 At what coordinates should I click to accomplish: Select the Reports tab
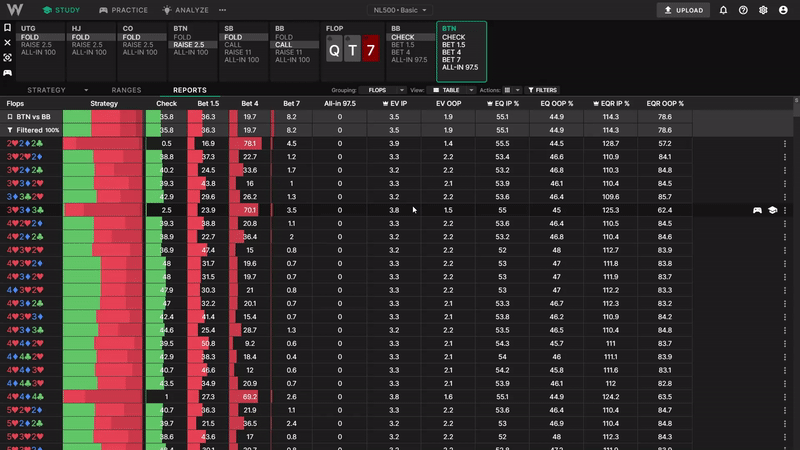(189, 90)
